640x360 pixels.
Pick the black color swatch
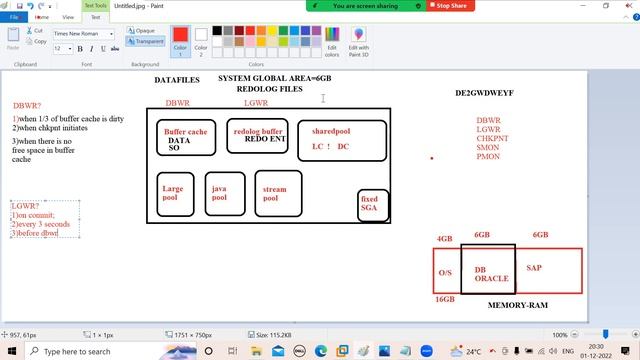coord(217,31)
